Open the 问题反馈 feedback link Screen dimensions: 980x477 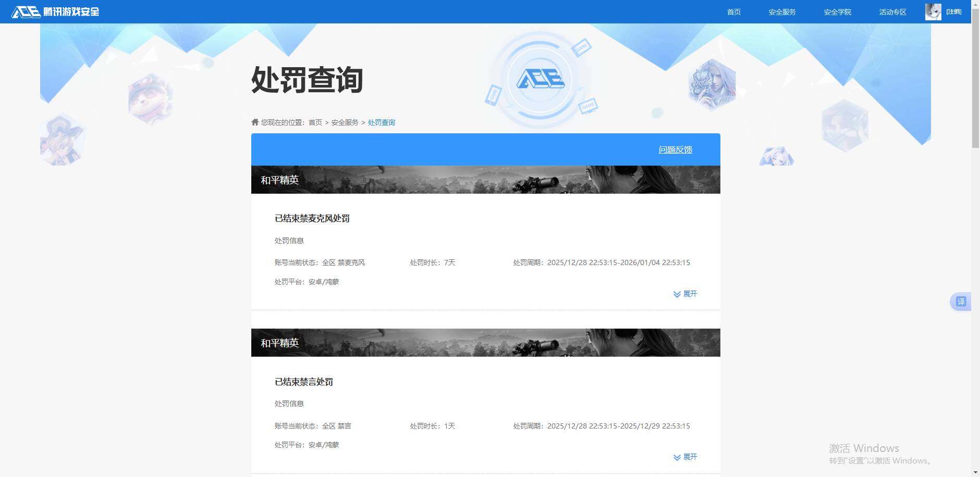pos(675,149)
